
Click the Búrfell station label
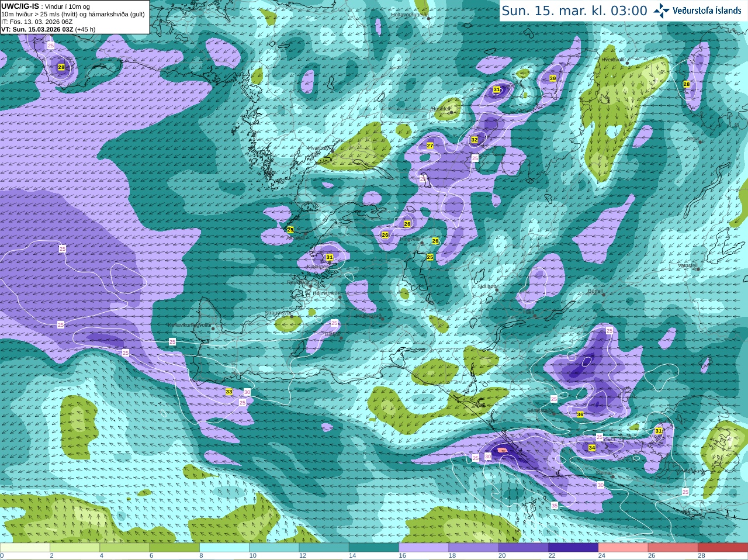pos(595,291)
